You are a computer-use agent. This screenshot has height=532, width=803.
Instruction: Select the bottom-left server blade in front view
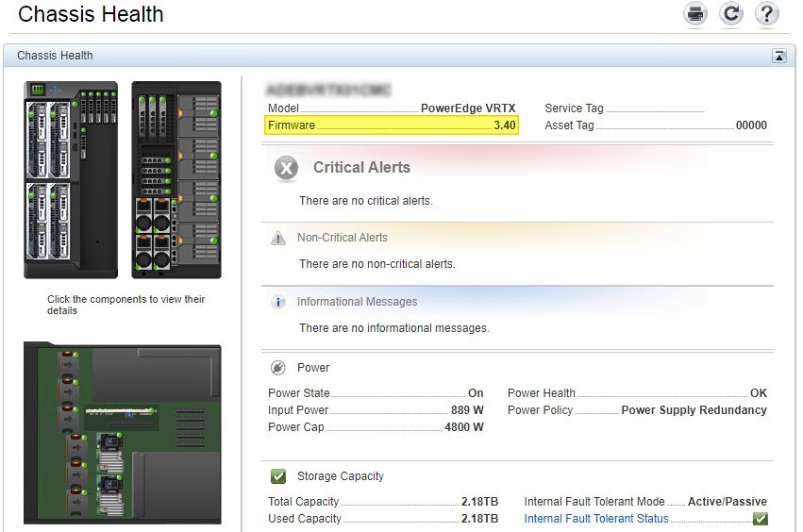pos(39,222)
